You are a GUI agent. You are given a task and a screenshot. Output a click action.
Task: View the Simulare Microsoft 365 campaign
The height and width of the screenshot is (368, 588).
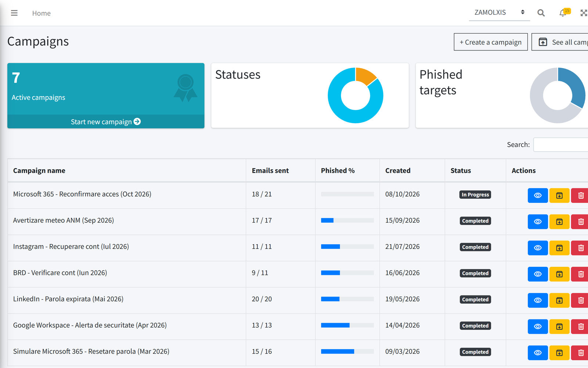[x=538, y=353]
